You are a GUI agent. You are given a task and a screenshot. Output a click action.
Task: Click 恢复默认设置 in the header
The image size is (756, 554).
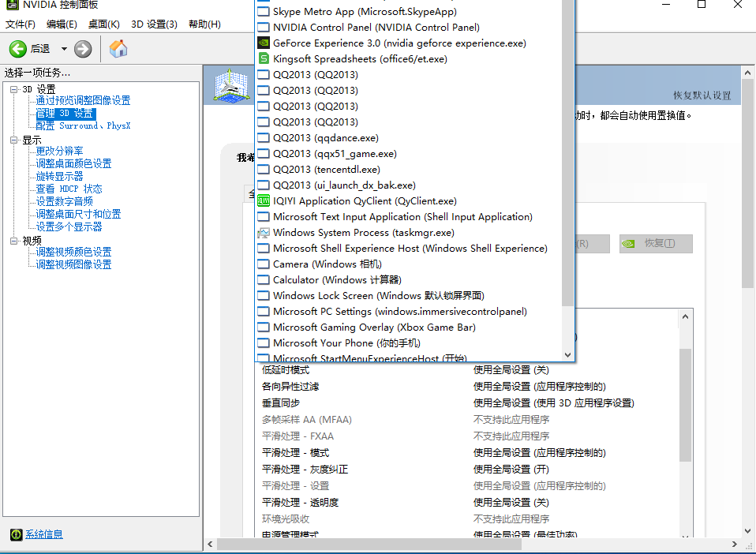[702, 95]
